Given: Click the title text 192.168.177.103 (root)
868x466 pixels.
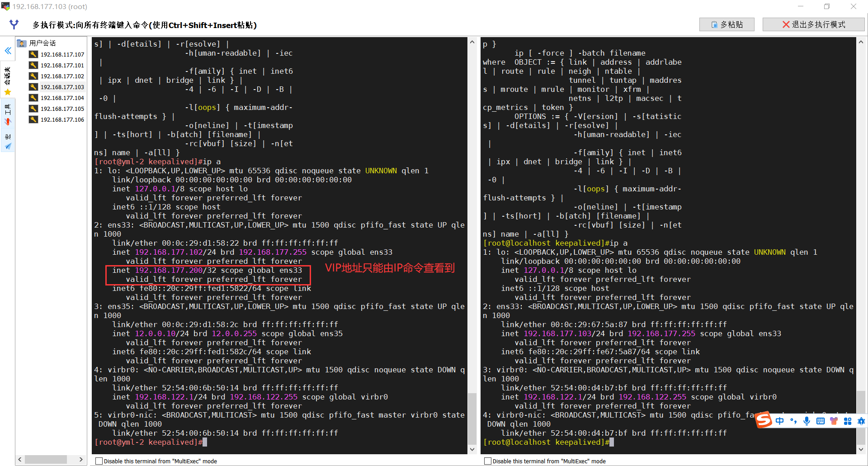Looking at the screenshot, I should pyautogui.click(x=50, y=6).
